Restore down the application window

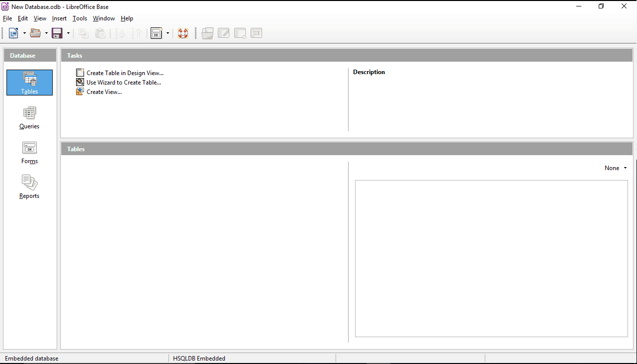tap(601, 6)
